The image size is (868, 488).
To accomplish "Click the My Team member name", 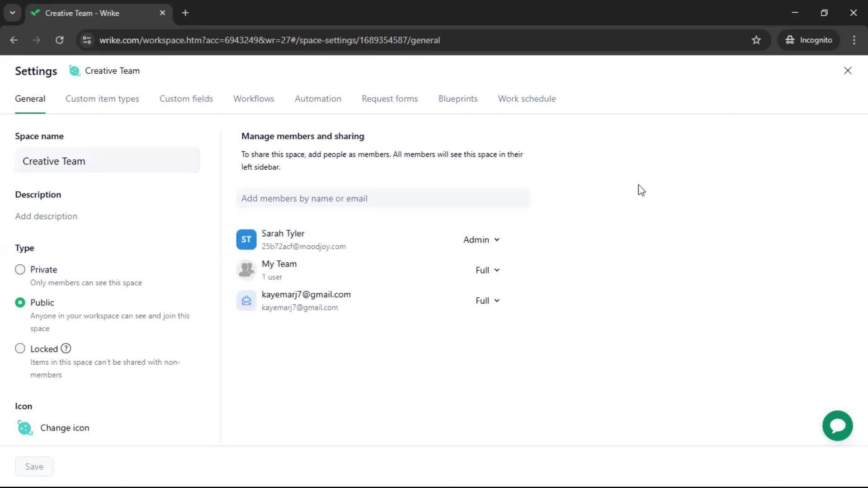I will click(279, 263).
